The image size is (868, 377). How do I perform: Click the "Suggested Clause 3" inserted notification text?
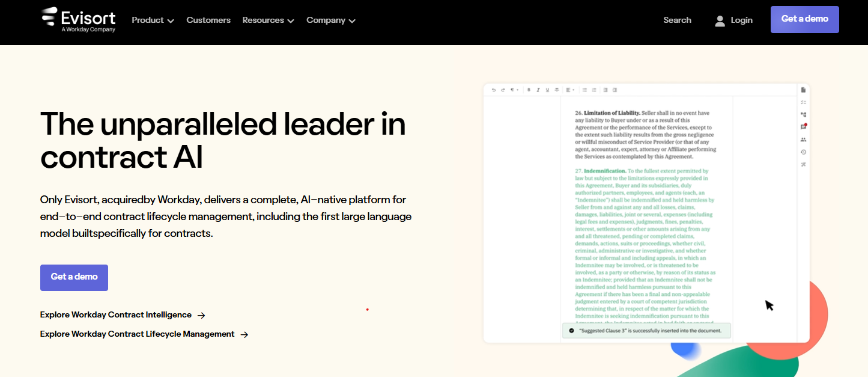(x=650, y=331)
